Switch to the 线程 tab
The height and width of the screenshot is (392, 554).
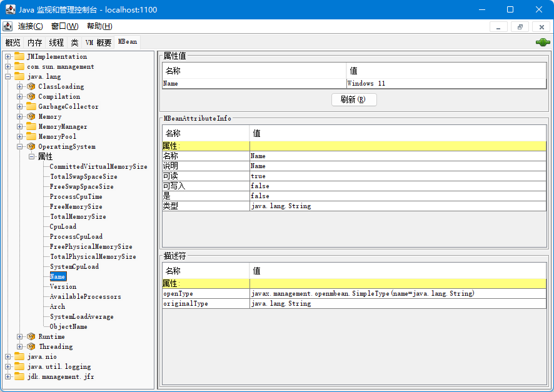(x=56, y=43)
